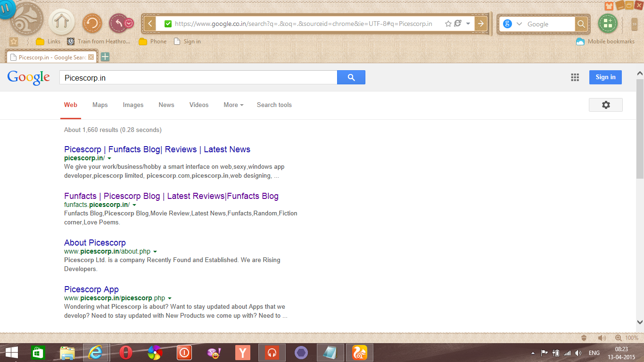Click the green secure site shield icon
Image resolution: width=644 pixels, height=362 pixels.
[x=168, y=24]
